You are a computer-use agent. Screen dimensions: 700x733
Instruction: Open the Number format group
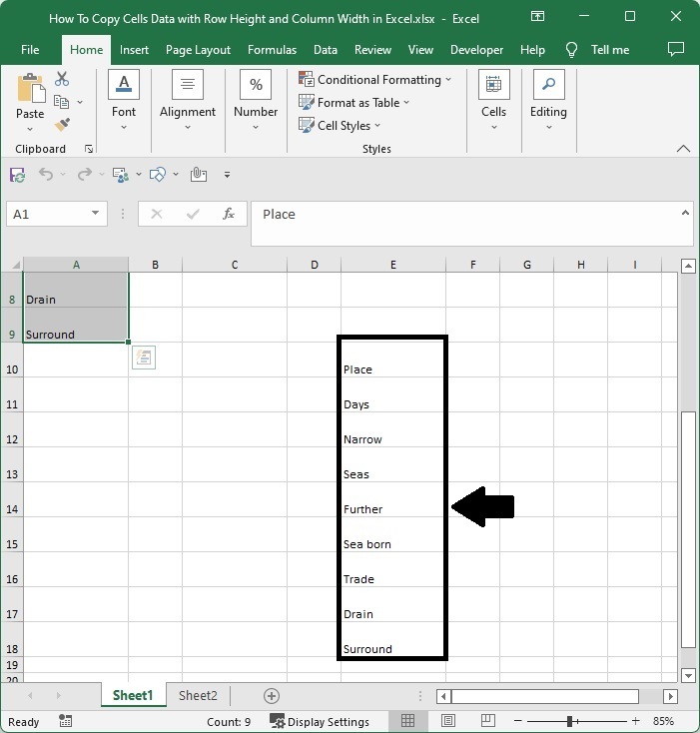256,100
